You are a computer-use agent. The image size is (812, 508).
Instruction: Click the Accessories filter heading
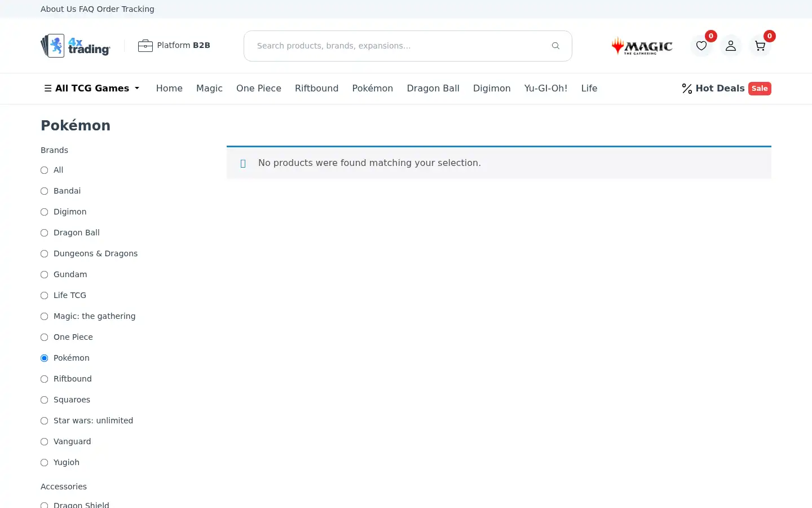coord(64,487)
